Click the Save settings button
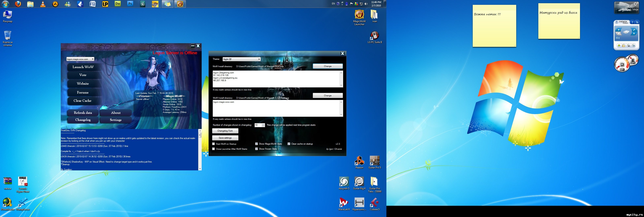644x217 pixels. point(225,138)
